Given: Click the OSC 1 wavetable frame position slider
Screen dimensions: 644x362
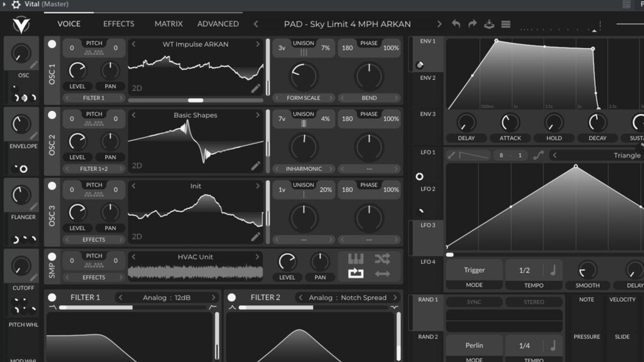Looking at the screenshot, I should click(195, 100).
